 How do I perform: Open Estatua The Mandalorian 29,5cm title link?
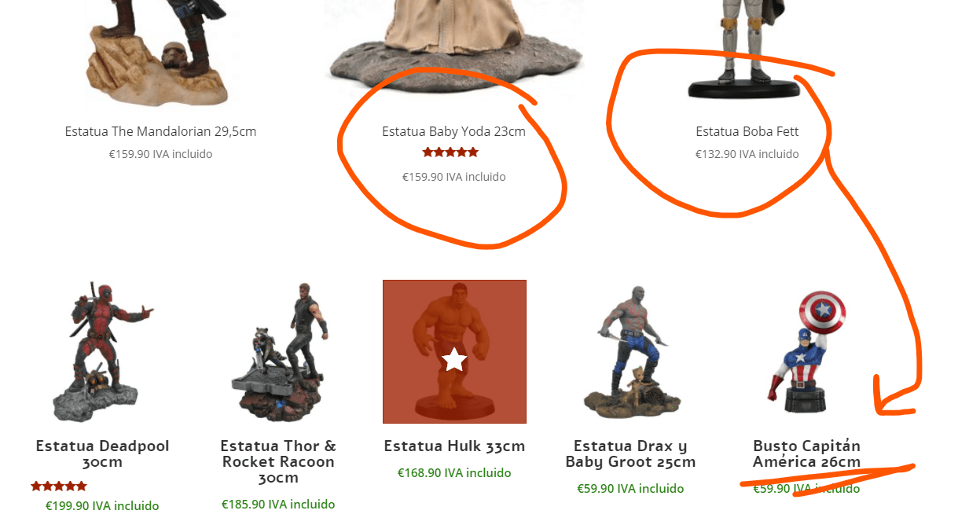[x=160, y=131]
